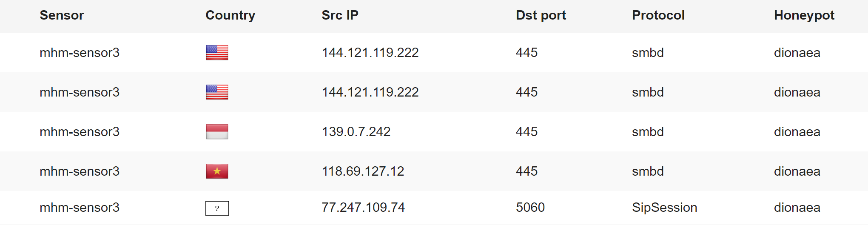Click the unknown country question mark icon

coord(217,208)
